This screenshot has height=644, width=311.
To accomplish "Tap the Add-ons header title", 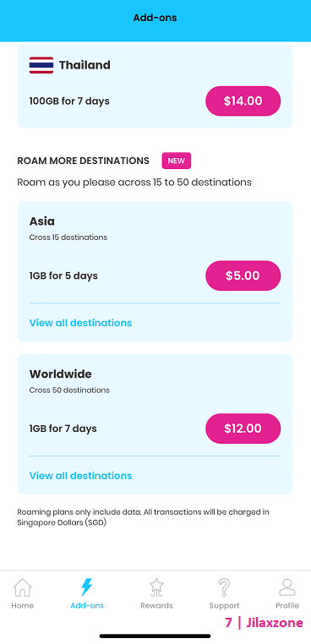I will tap(155, 18).
